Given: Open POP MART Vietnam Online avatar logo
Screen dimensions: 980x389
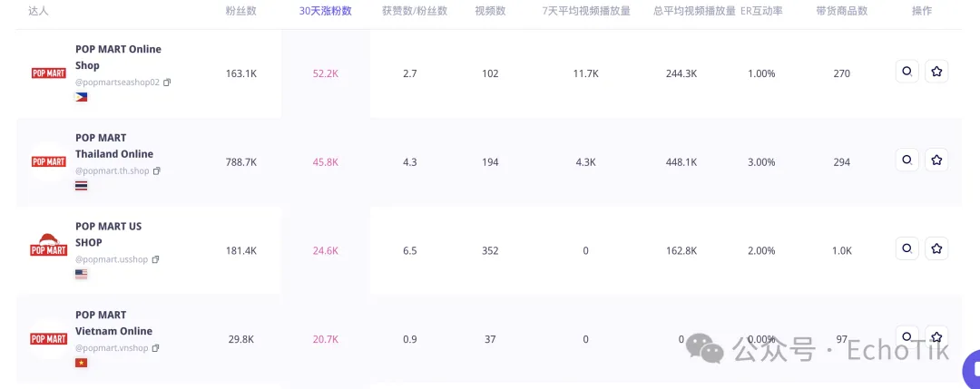Looking at the screenshot, I should 49,339.
